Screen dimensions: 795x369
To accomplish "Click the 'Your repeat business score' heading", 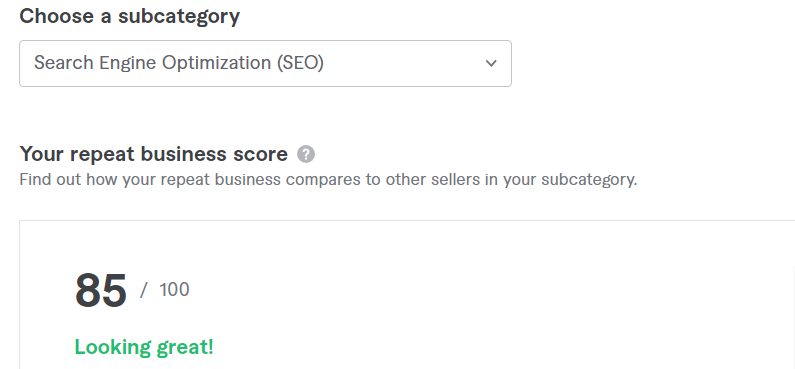I will click(x=154, y=154).
